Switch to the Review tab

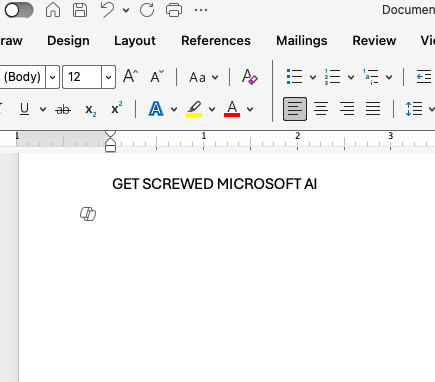pyautogui.click(x=374, y=41)
